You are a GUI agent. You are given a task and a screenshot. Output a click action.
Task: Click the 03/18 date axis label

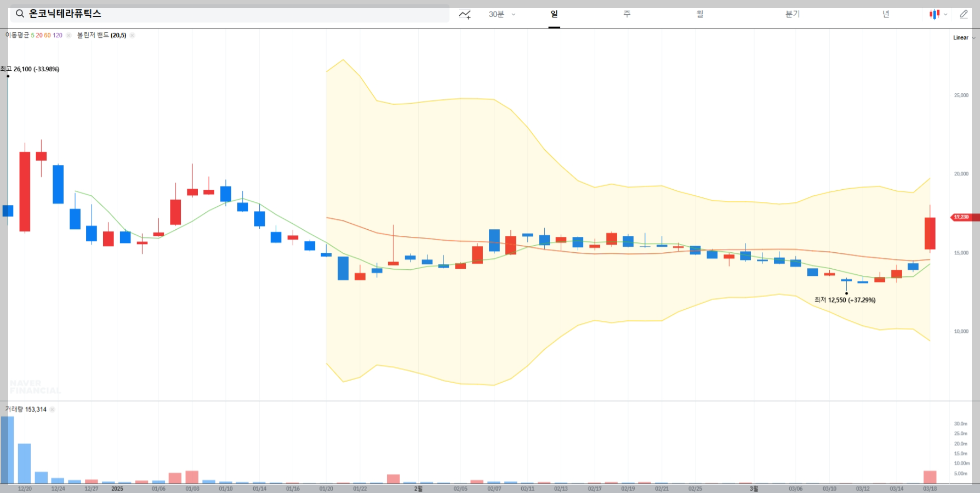[x=930, y=489]
